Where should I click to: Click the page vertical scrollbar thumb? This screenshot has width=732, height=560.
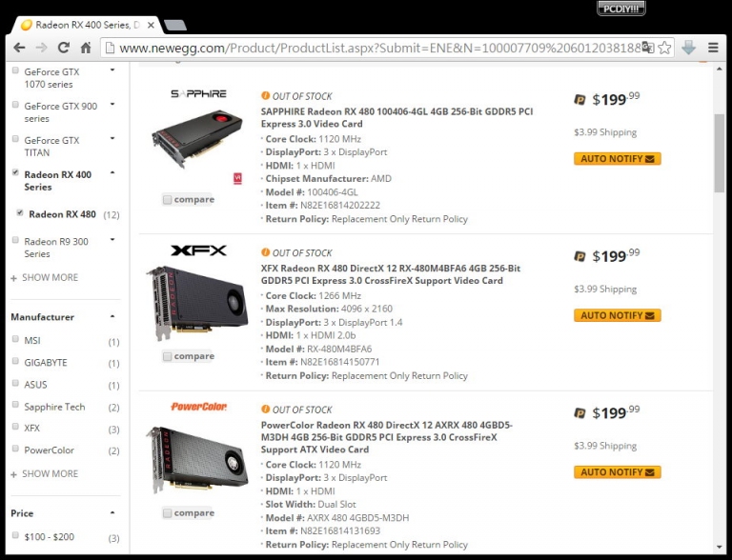coord(720,152)
